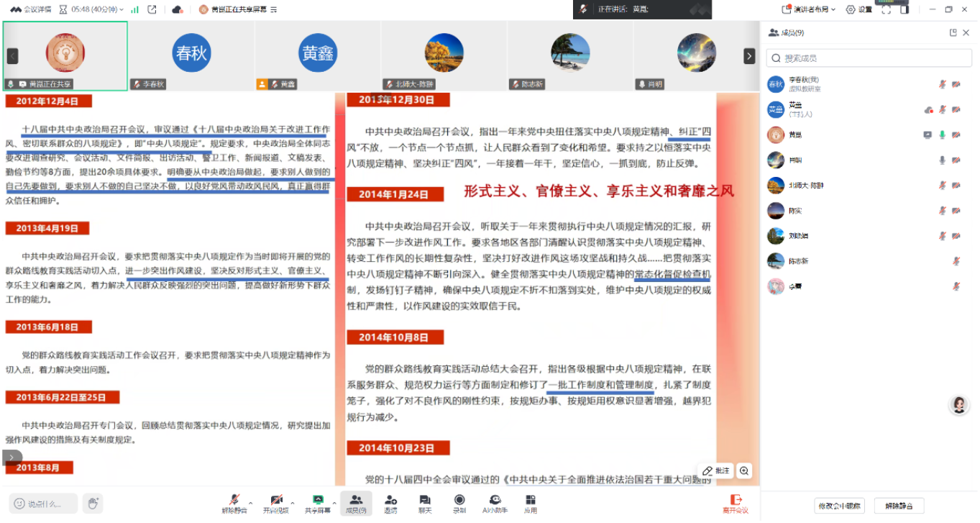
Task: Select 春秋 participant video thumbnail
Action: point(191,54)
